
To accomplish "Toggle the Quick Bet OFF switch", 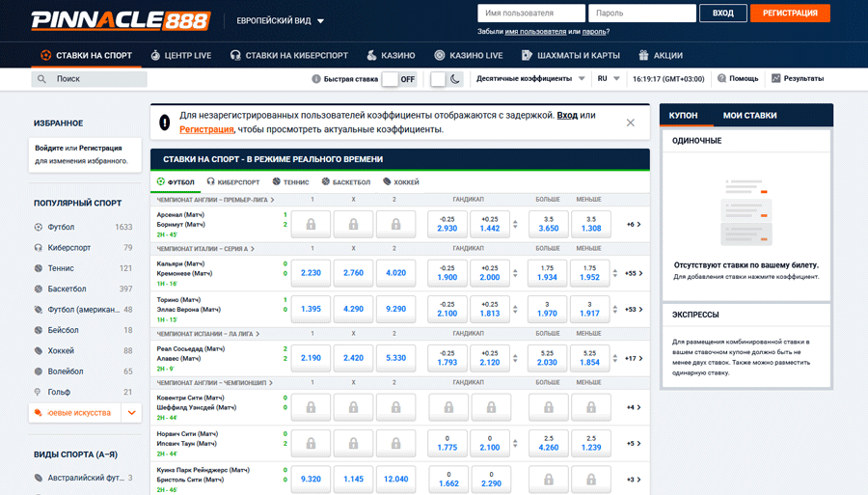I will coord(399,79).
